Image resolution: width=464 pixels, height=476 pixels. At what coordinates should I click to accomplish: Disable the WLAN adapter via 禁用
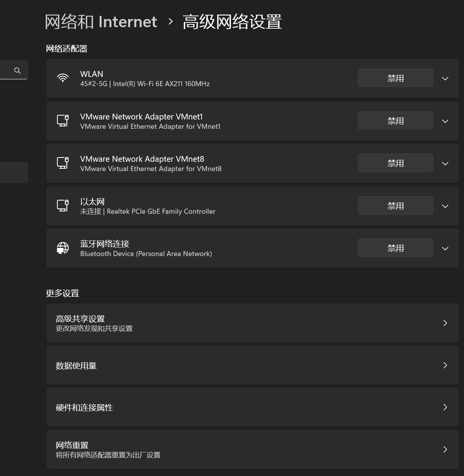pos(395,78)
